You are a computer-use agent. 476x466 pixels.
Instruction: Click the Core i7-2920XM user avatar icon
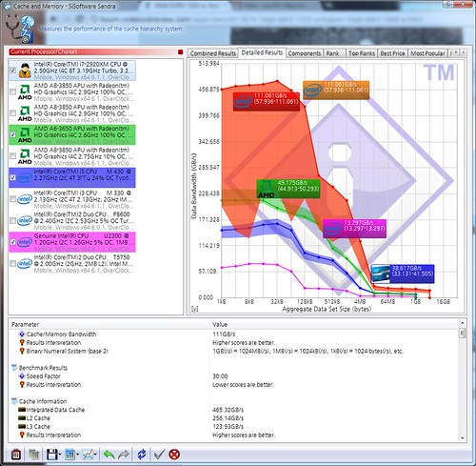click(25, 71)
